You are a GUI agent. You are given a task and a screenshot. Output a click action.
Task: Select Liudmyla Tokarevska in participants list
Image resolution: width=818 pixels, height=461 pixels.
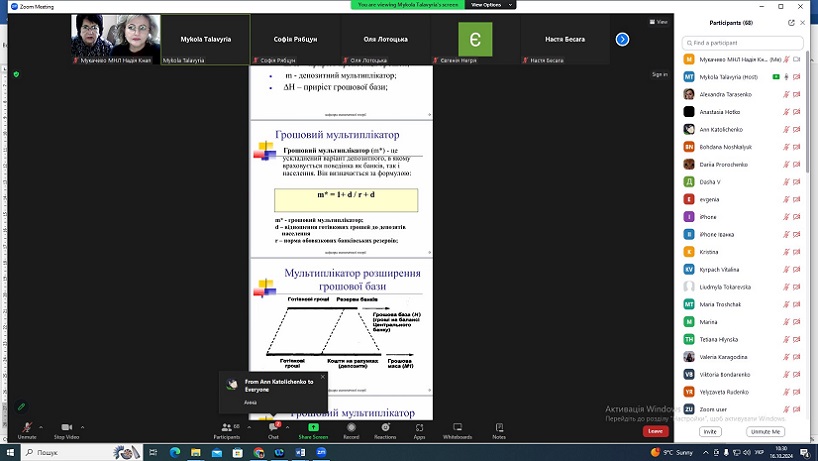[743, 287]
